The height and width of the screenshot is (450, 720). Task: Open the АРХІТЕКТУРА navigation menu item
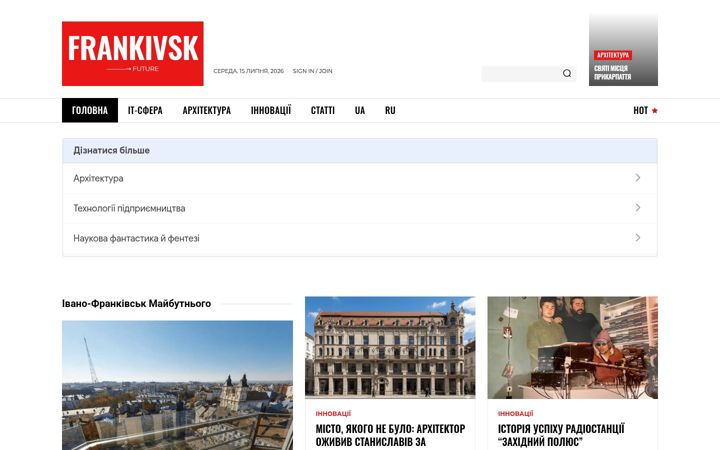[207, 110]
